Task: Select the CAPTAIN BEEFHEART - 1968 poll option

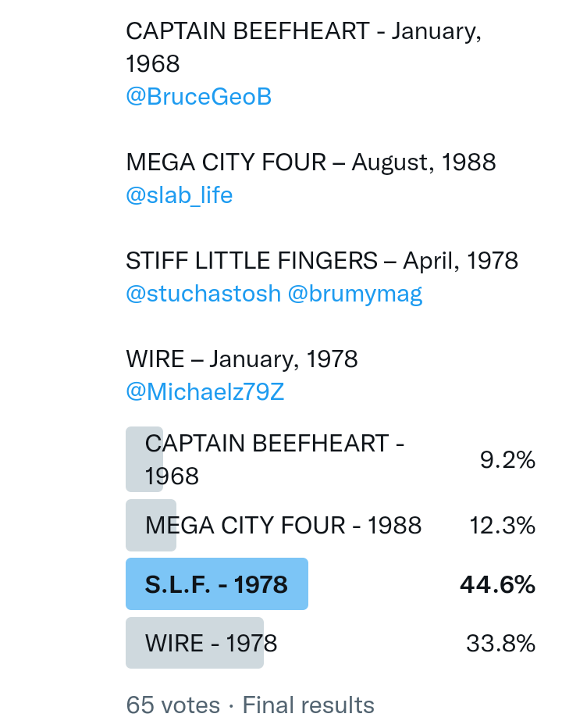Action: click(274, 459)
